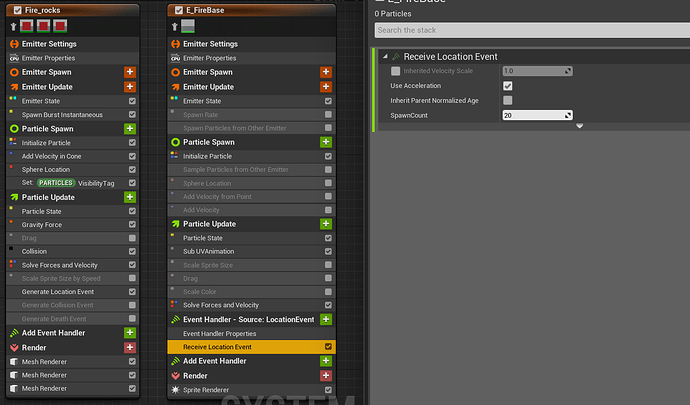Click the Search the stack field
This screenshot has height=405, width=690.
[532, 30]
